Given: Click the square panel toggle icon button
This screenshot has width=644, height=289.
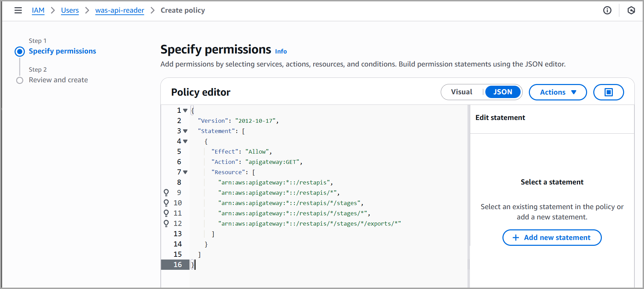Looking at the screenshot, I should tap(608, 92).
